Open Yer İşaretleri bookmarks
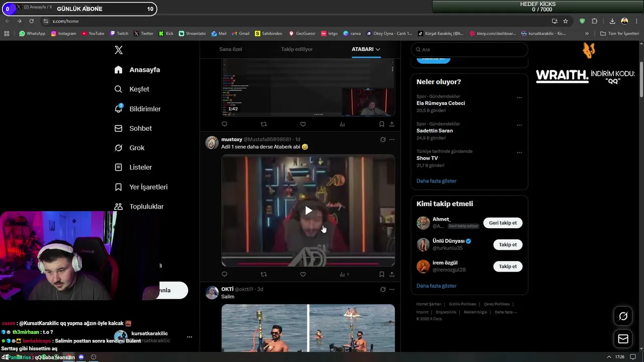This screenshot has height=362, width=644. point(141,187)
